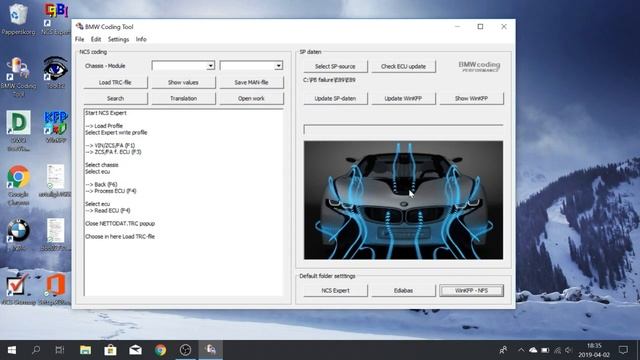Image resolution: width=640 pixels, height=360 pixels.
Task: Open the taskbar clock showing 18:35
Action: (x=594, y=350)
